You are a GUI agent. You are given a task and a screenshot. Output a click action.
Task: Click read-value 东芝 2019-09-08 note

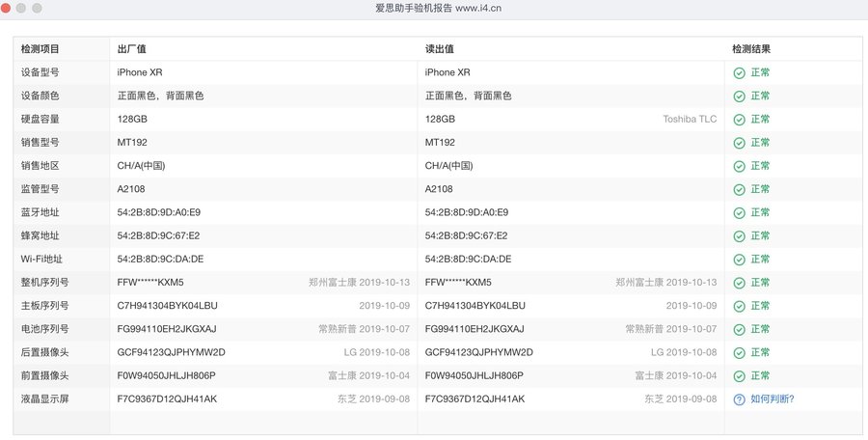[681, 399]
